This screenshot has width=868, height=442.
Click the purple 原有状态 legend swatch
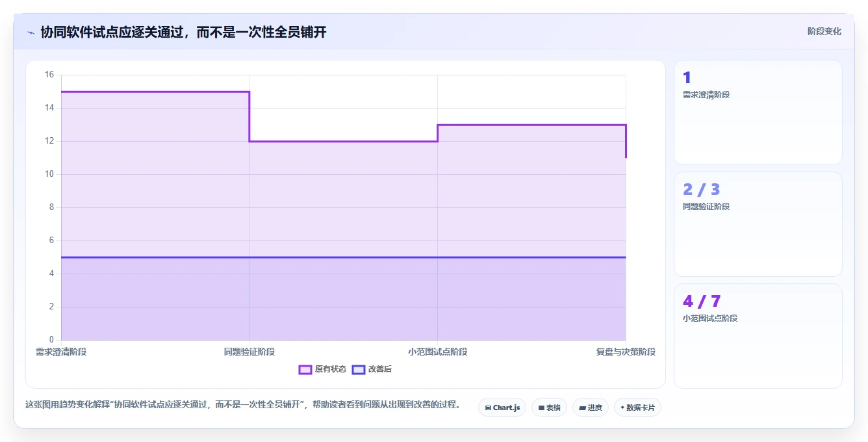pos(305,369)
